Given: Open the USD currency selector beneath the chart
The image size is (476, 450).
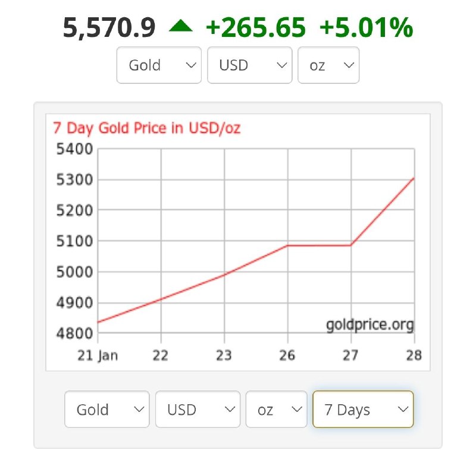Looking at the screenshot, I should coord(198,409).
